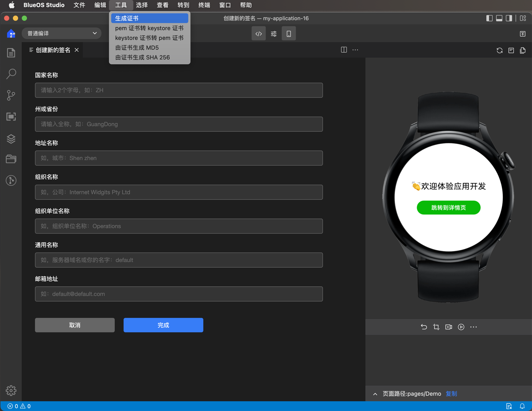
Task: Open the 编辑 menu
Action: [x=100, y=5]
